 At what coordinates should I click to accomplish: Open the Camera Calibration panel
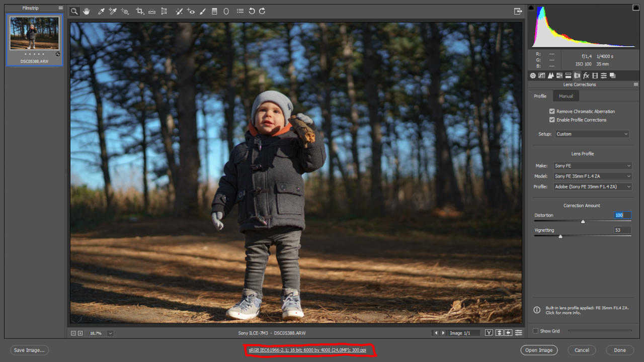(x=595, y=75)
